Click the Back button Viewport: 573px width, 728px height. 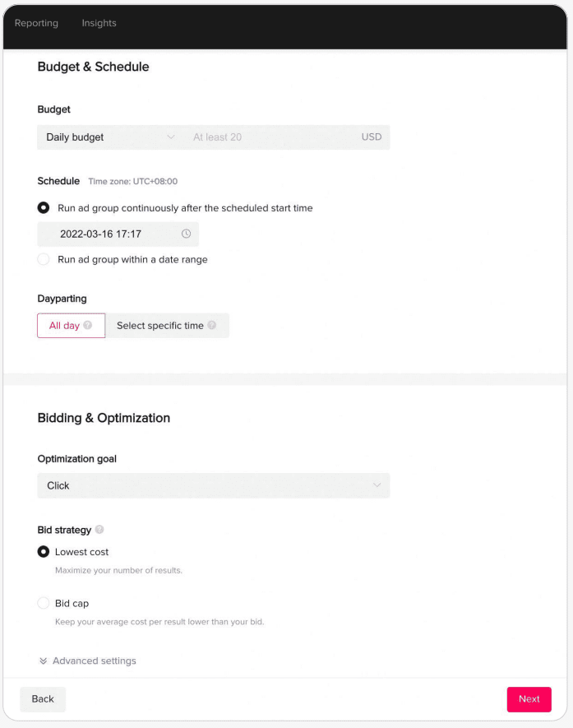(43, 699)
